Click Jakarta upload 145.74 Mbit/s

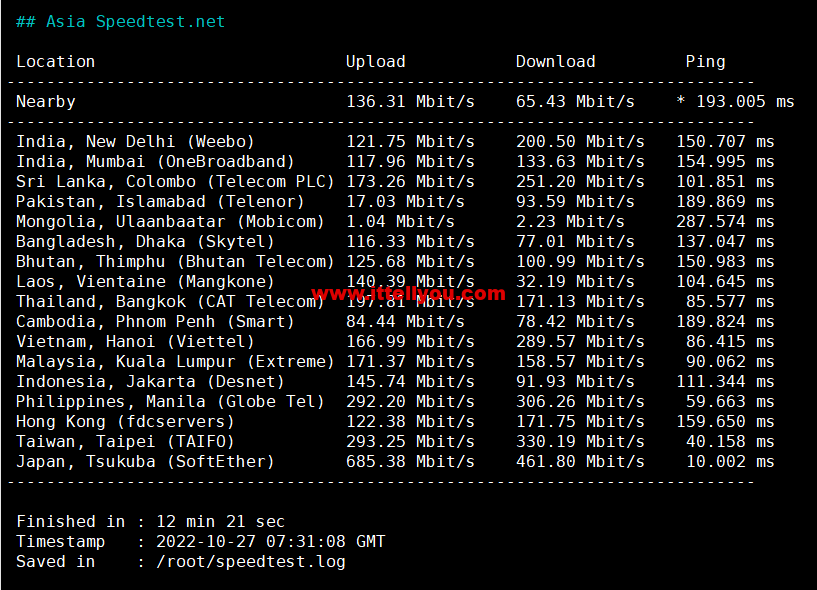click(411, 382)
